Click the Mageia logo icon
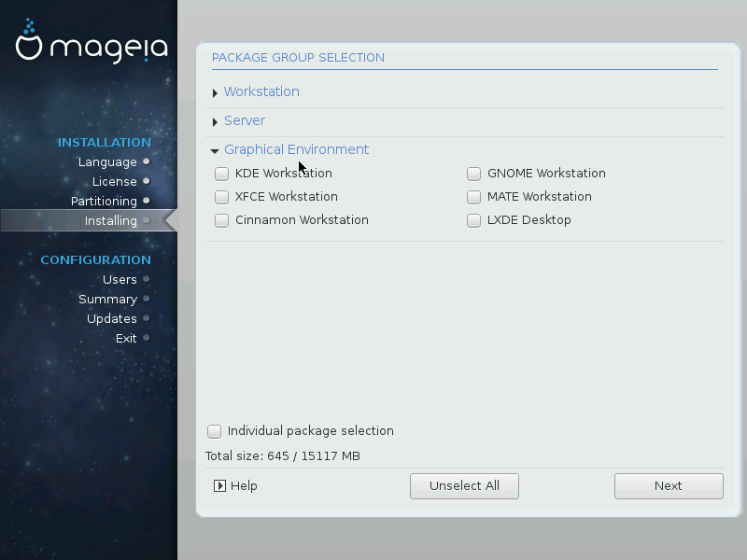The height and width of the screenshot is (560, 747). [x=30, y=44]
